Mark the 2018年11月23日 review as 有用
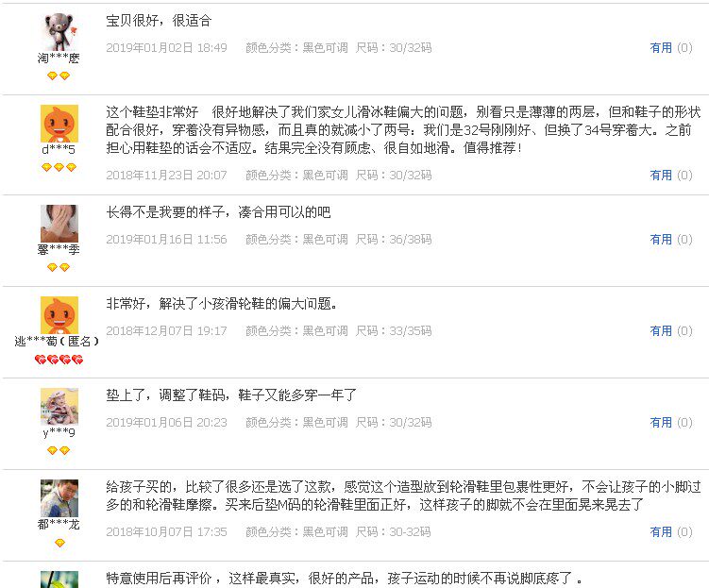 (x=661, y=175)
